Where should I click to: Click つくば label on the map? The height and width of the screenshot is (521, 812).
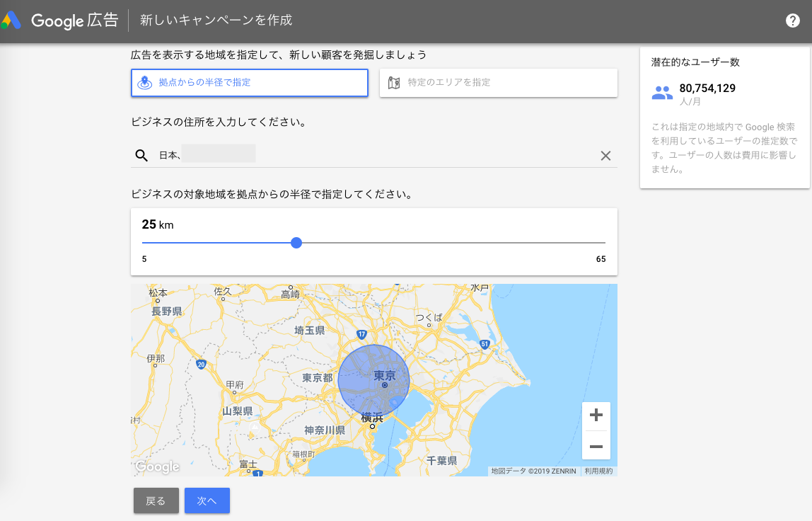click(429, 317)
